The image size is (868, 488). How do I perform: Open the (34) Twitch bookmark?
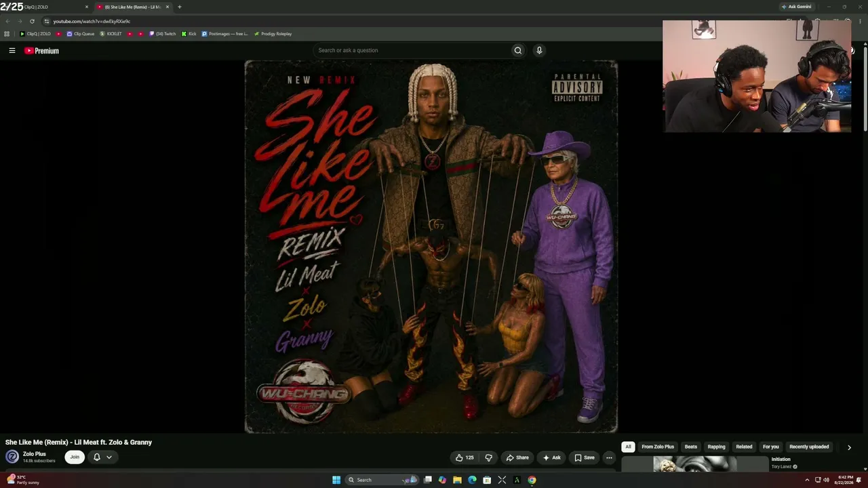[x=163, y=34]
